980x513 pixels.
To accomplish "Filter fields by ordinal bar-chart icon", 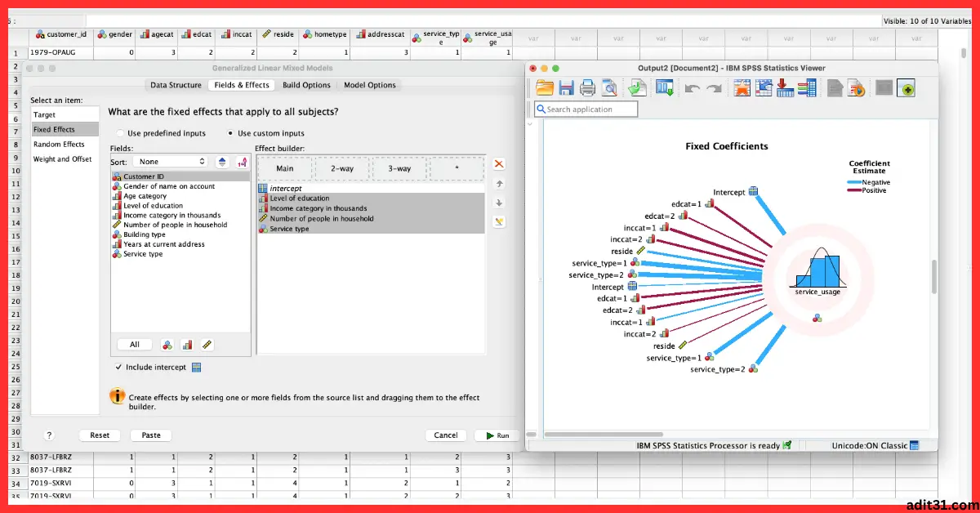I will click(187, 345).
